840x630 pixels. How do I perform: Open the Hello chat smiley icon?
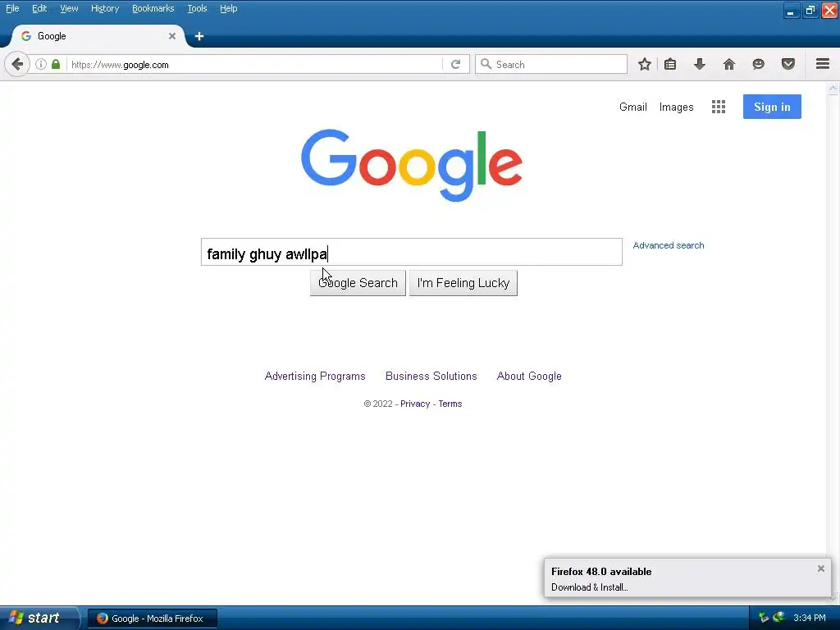759,64
